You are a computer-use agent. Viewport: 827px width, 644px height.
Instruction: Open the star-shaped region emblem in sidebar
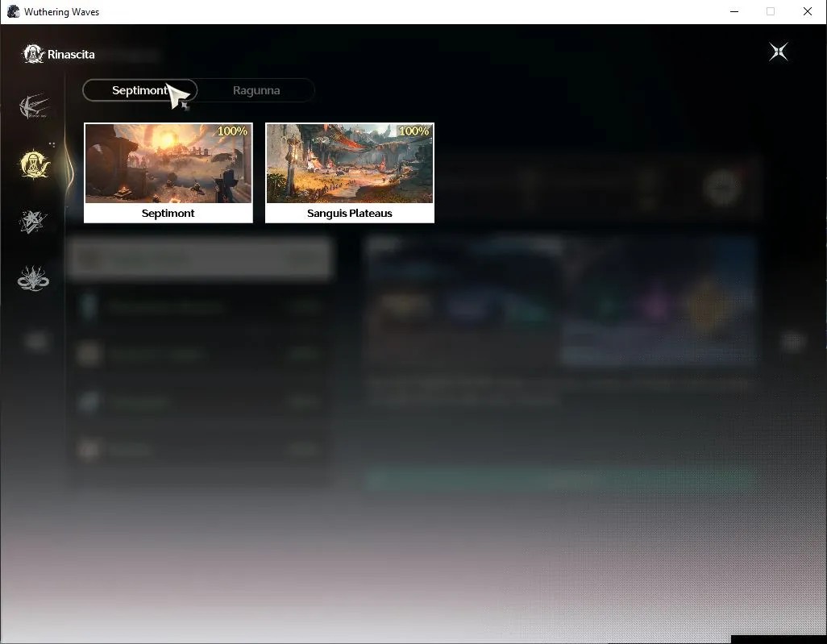click(33, 222)
